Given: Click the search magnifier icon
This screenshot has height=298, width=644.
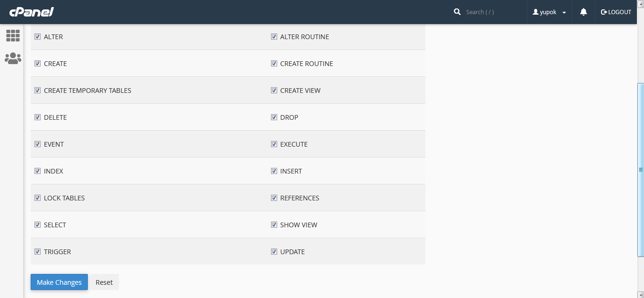Looking at the screenshot, I should pyautogui.click(x=457, y=12).
